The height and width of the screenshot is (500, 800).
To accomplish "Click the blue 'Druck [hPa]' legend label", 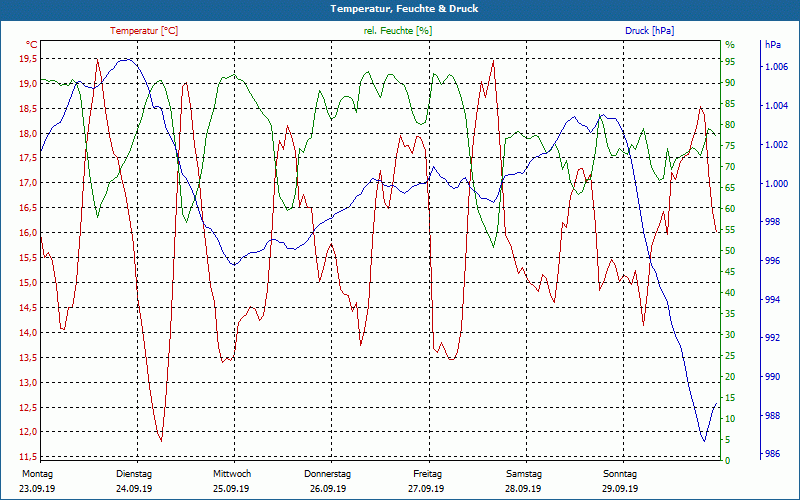I will coord(649,31).
